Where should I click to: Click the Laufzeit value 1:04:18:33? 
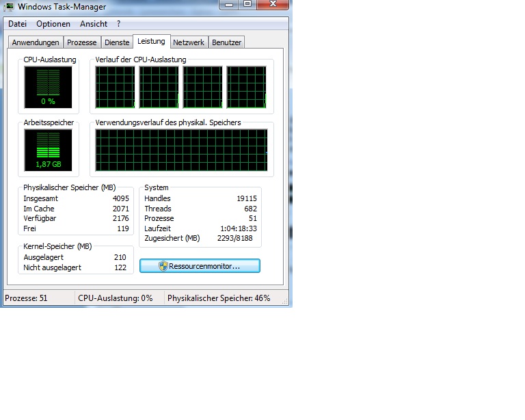pos(239,228)
